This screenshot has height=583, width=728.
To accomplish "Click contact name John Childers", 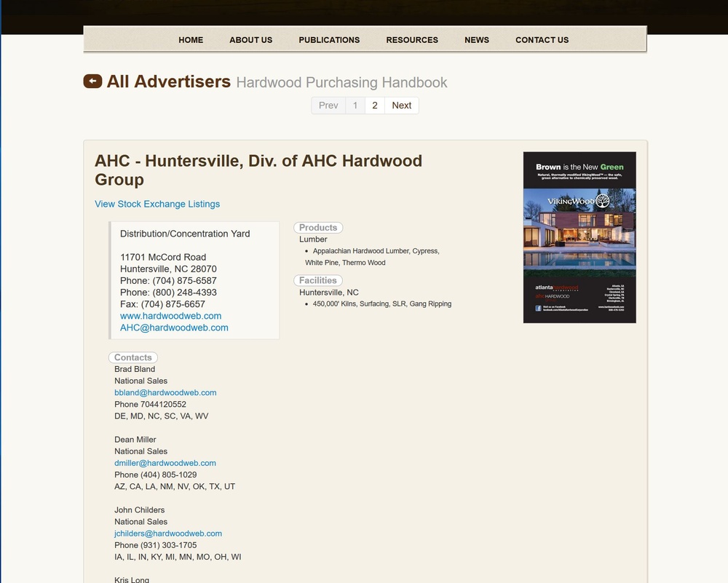I will (x=139, y=510).
